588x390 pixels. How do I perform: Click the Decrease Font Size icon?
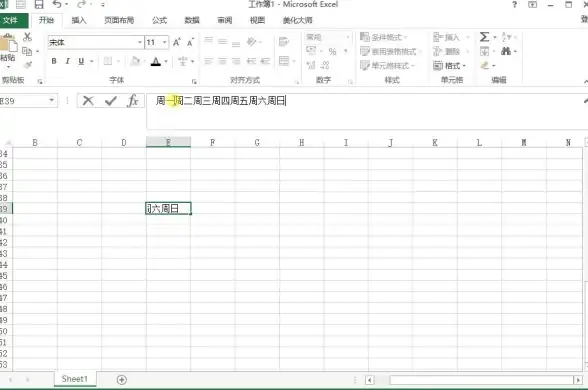190,42
